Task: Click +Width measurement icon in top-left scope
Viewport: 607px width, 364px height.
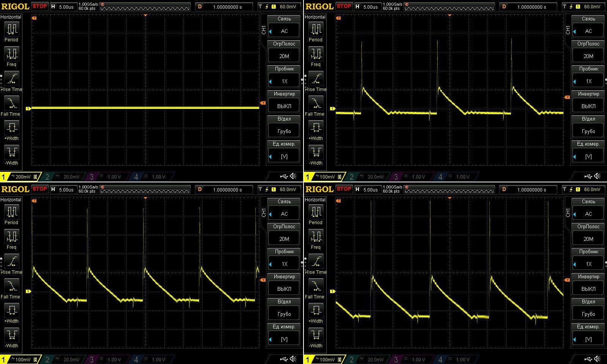Action: [11, 128]
